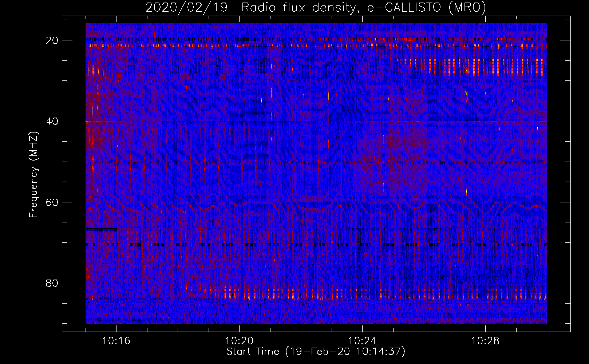Click the frequency tick label "40"
The width and height of the screenshot is (589, 364).
click(52, 121)
